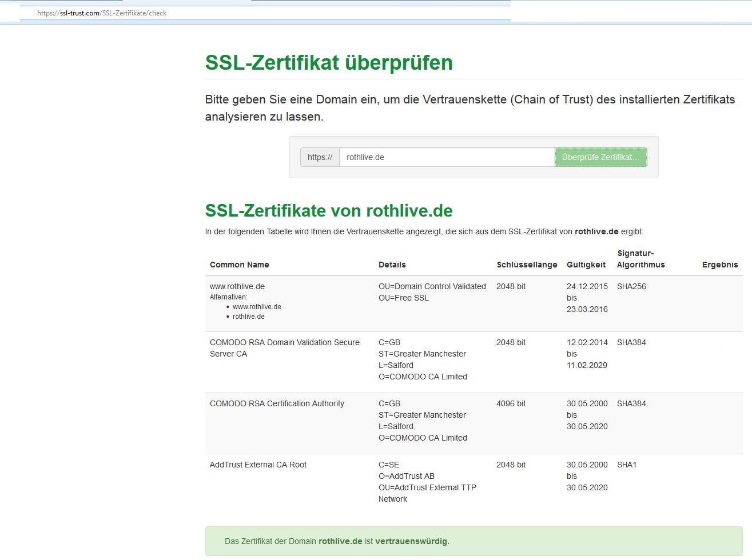Click the bold rothlive.de in table description
This screenshot has width=752, height=560.
click(596, 231)
